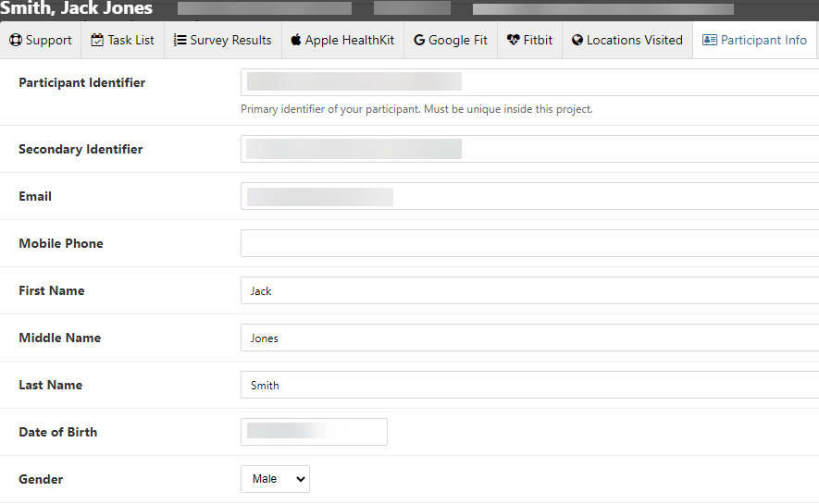Click the Task List calendar-check icon

click(98, 41)
